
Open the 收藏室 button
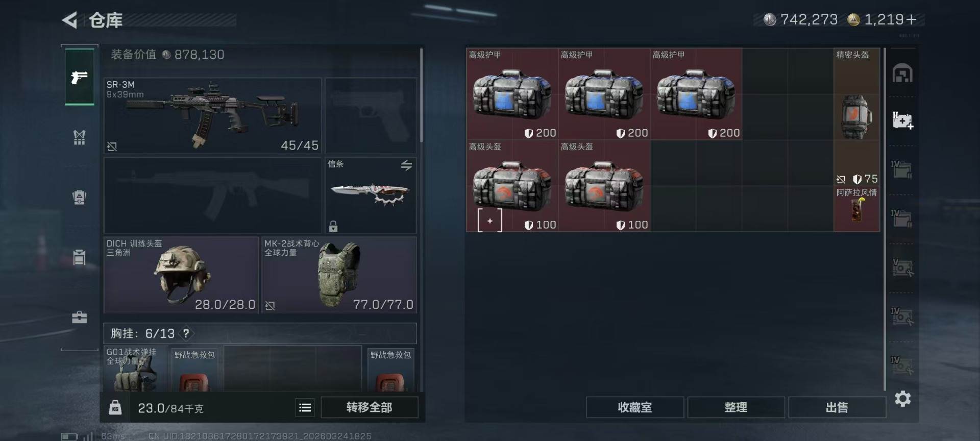click(x=634, y=407)
